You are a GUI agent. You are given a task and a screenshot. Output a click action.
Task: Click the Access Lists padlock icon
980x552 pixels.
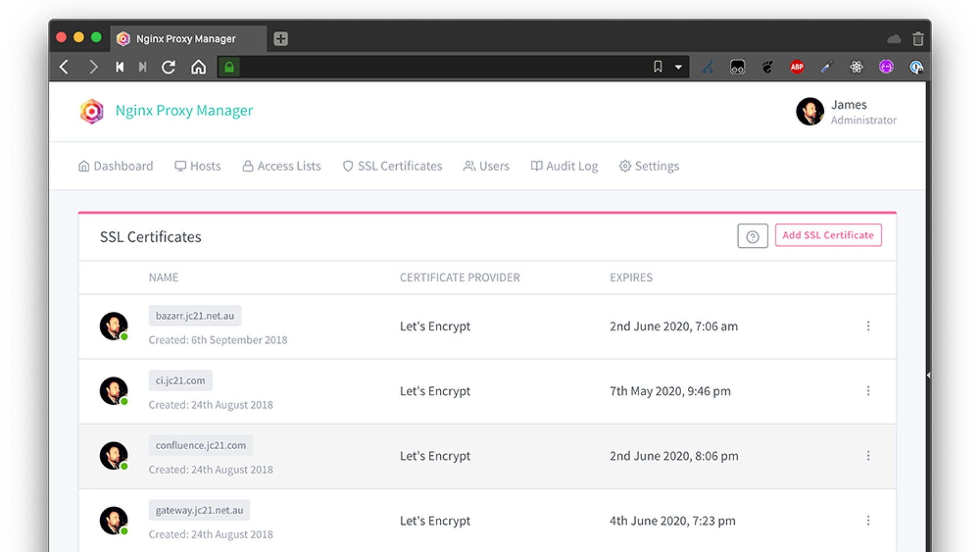[248, 166]
